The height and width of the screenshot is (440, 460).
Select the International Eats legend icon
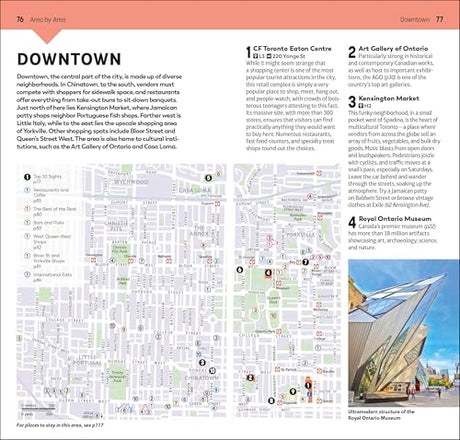(x=27, y=275)
